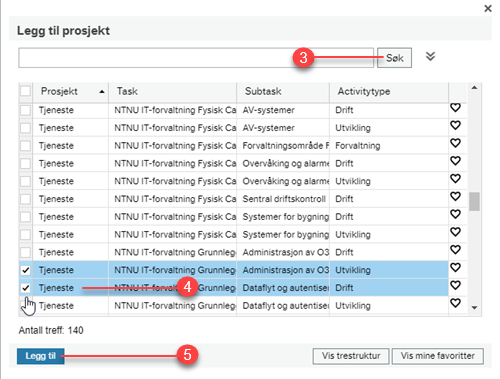The width and height of the screenshot is (500, 379).
Task: Click heart for Administrasjon av O3 Drift
Action: pyautogui.click(x=455, y=250)
